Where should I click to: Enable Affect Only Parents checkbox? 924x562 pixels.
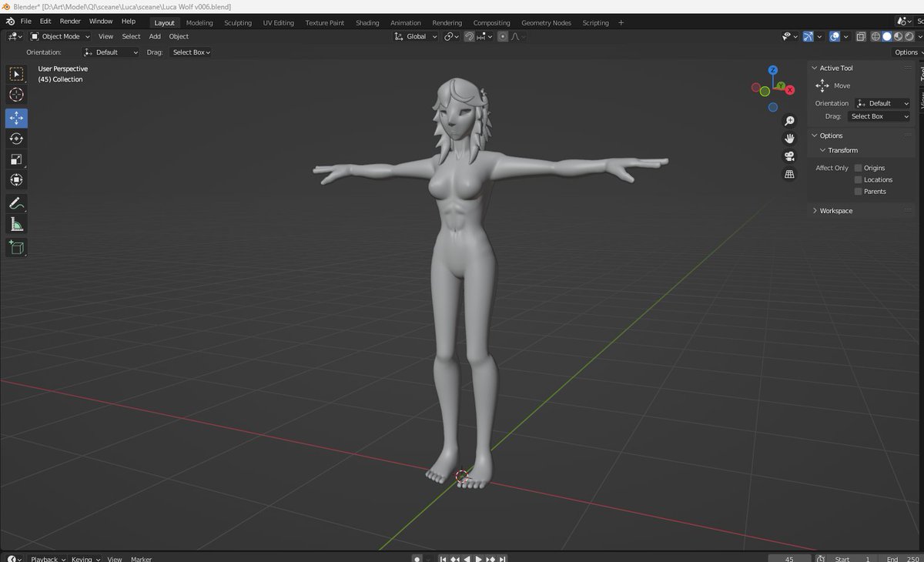[x=859, y=191]
